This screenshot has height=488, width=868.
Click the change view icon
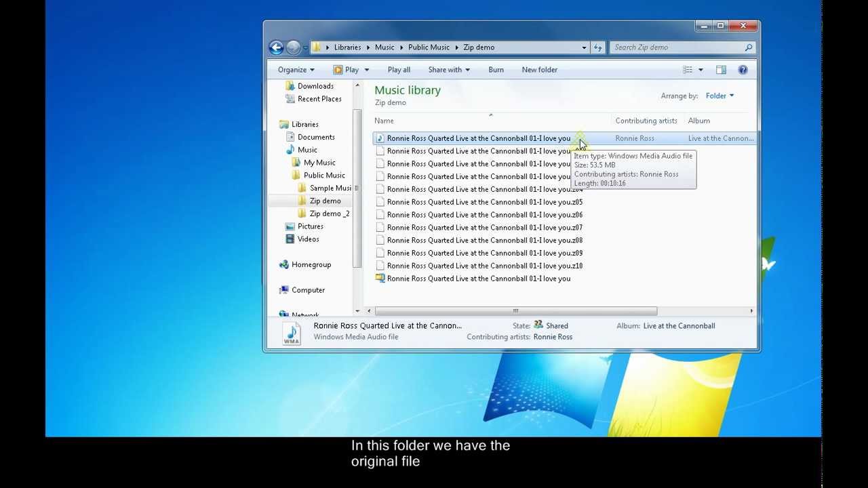tap(688, 70)
